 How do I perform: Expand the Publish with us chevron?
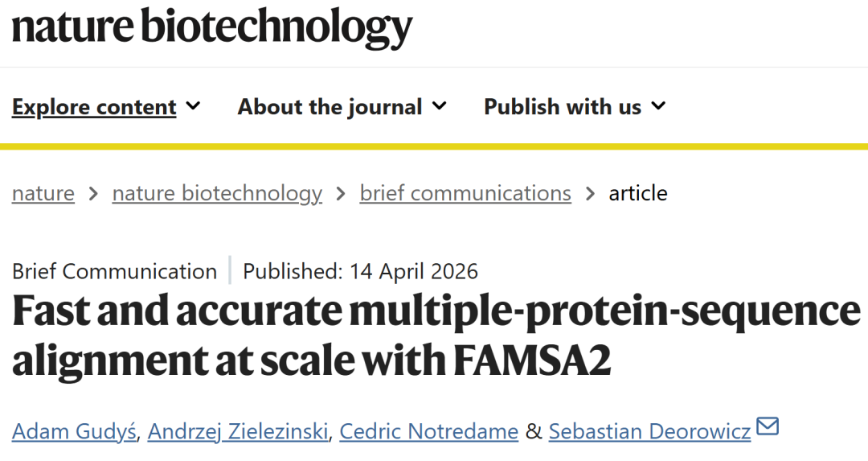[x=658, y=106]
